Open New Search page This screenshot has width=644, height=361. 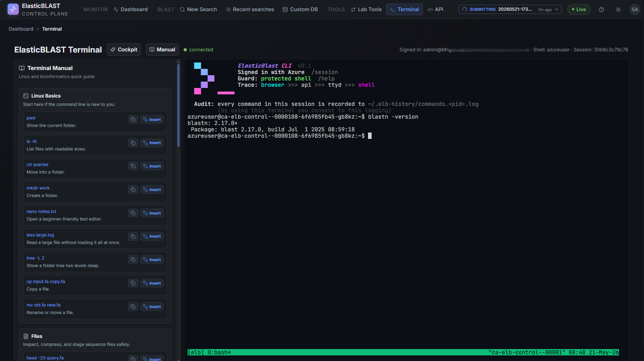[x=198, y=10]
